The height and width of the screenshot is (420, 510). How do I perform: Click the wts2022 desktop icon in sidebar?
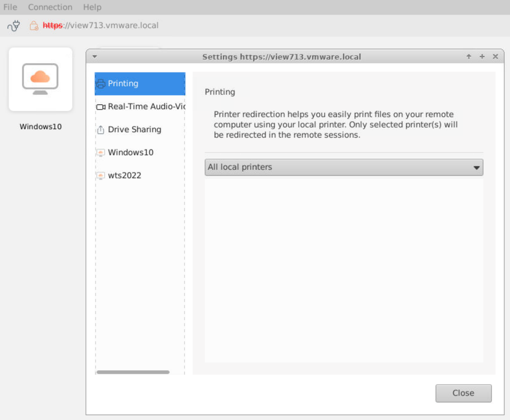coord(101,176)
